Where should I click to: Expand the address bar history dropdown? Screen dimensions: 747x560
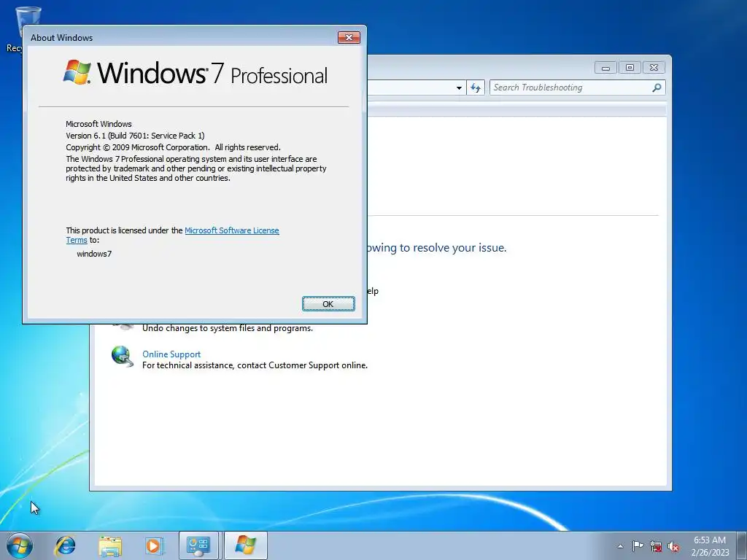[x=459, y=87]
